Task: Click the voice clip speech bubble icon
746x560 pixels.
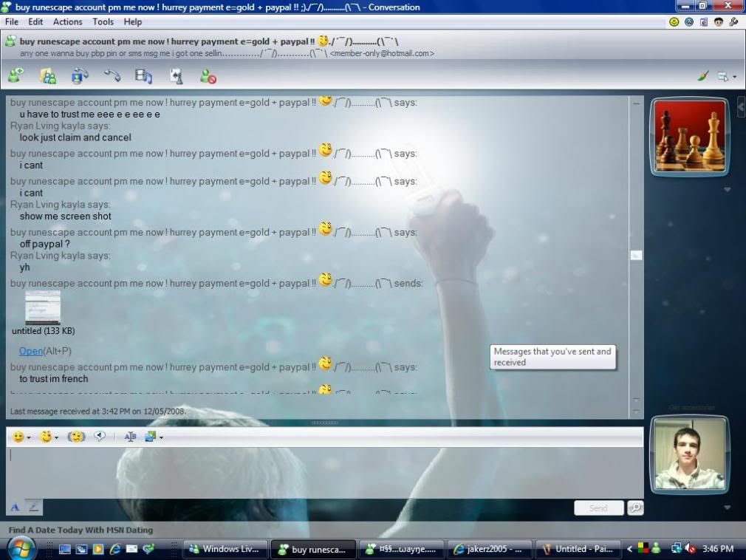Action: point(100,437)
